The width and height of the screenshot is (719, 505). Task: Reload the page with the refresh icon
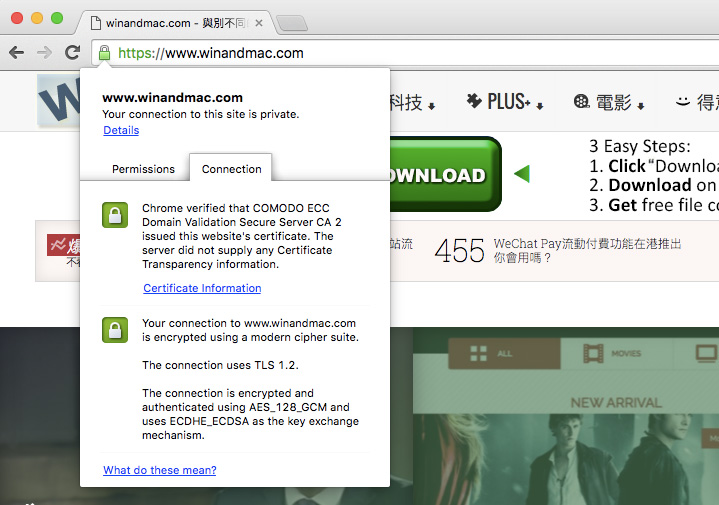72,53
